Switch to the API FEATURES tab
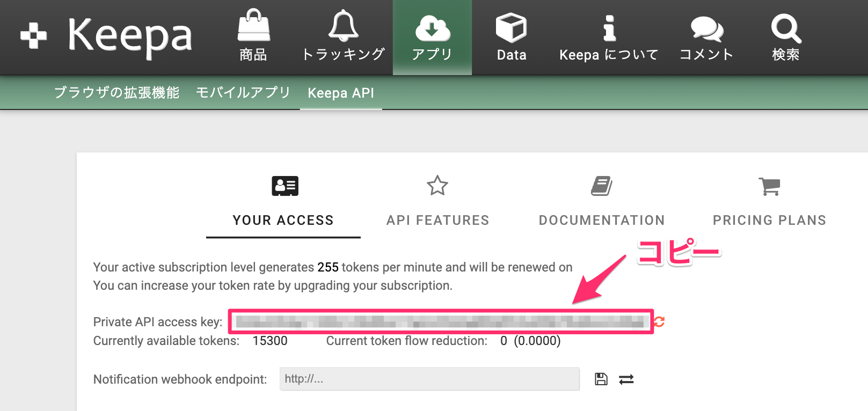Image resolution: width=868 pixels, height=411 pixels. point(437,204)
